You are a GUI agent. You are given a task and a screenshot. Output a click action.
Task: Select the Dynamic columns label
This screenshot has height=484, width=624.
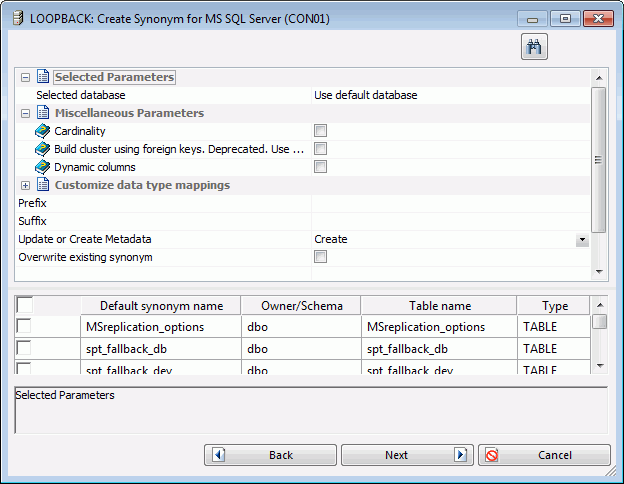point(95,167)
